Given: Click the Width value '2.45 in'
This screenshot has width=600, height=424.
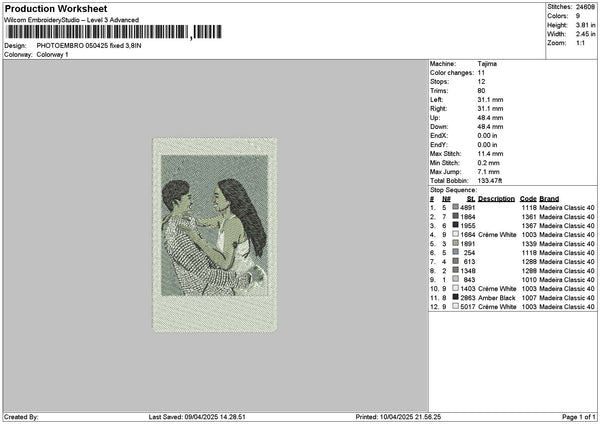Looking at the screenshot, I should pos(585,34).
